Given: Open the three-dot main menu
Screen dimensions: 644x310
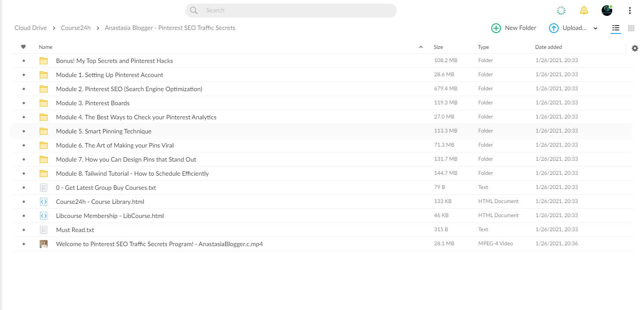Looking at the screenshot, I should [630, 11].
